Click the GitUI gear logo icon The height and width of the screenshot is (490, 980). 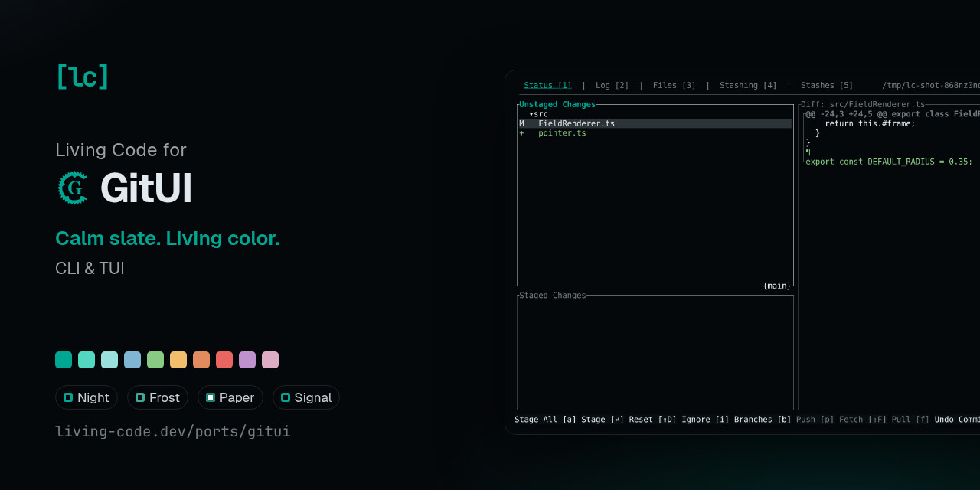pos(73,188)
